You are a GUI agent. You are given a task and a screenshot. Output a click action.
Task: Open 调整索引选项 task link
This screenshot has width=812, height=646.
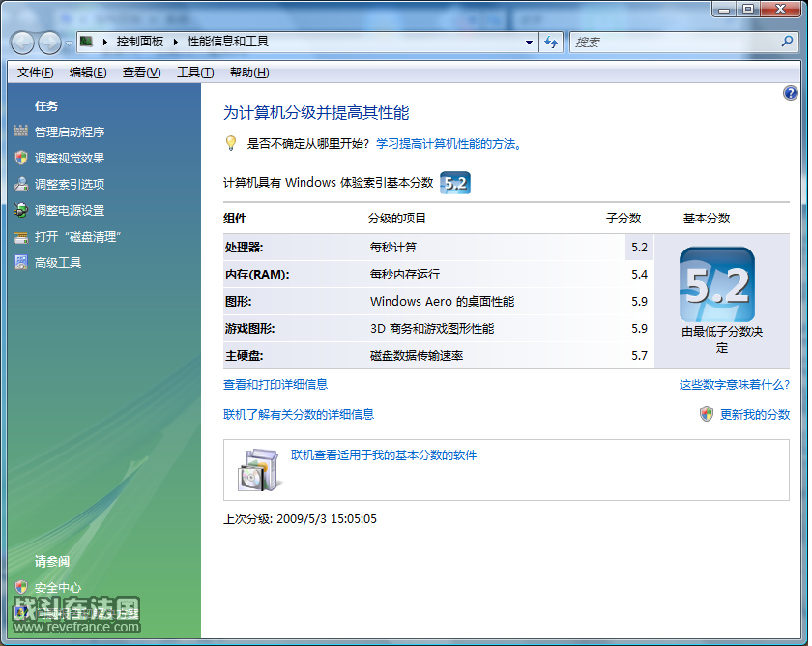(70, 185)
